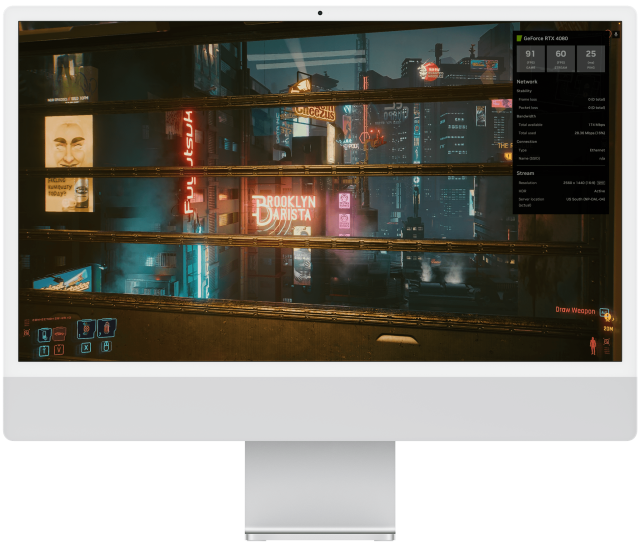Select the Stream section heading
The height and width of the screenshot is (544, 640).
click(x=525, y=173)
